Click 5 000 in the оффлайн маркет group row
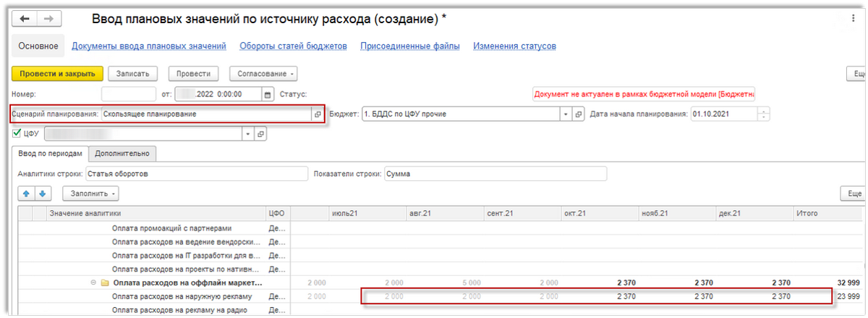 471,283
